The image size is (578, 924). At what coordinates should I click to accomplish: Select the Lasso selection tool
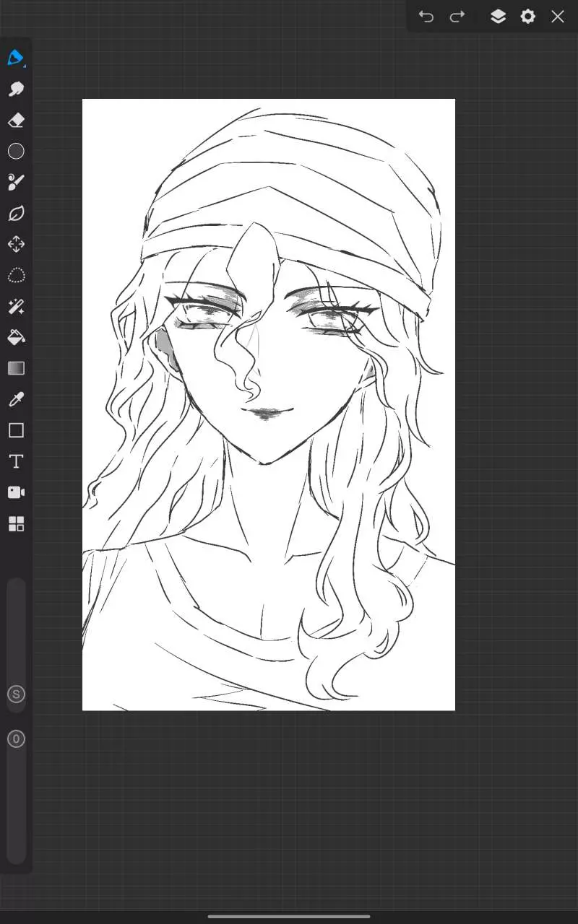pos(16,275)
